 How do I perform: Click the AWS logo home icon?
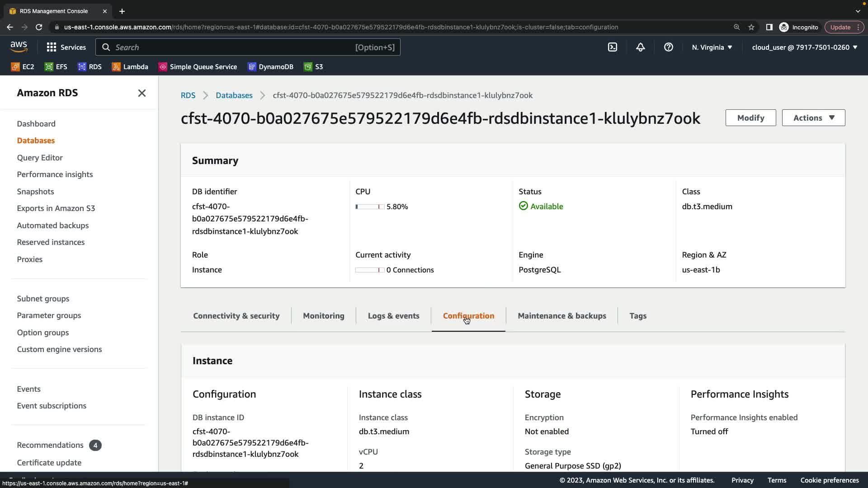tap(19, 47)
